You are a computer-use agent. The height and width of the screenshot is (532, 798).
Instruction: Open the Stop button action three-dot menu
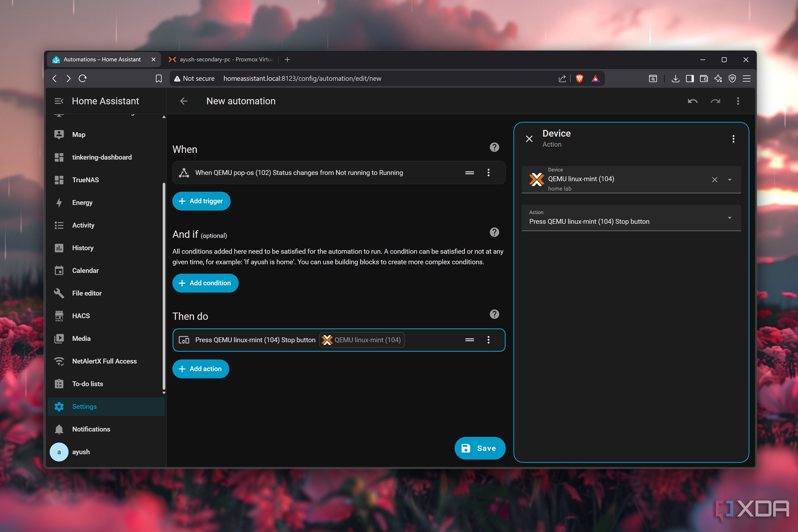tap(488, 340)
